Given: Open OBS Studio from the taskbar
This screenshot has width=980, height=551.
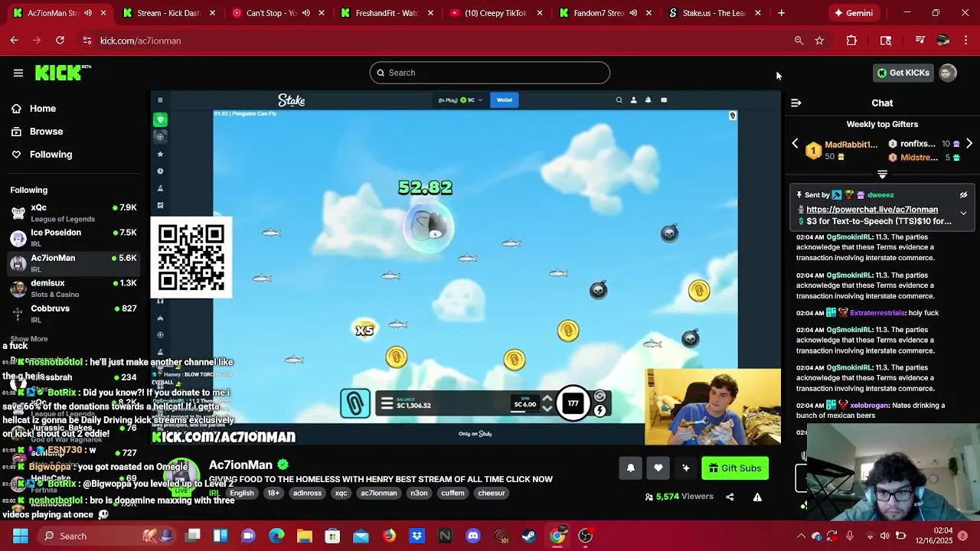Looking at the screenshot, I should click(586, 536).
